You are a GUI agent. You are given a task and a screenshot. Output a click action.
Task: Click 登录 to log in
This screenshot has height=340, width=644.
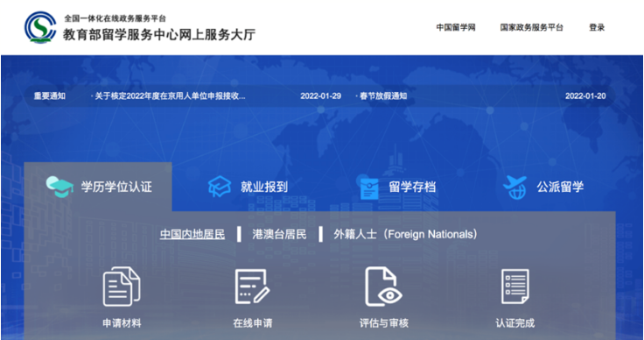pos(597,27)
